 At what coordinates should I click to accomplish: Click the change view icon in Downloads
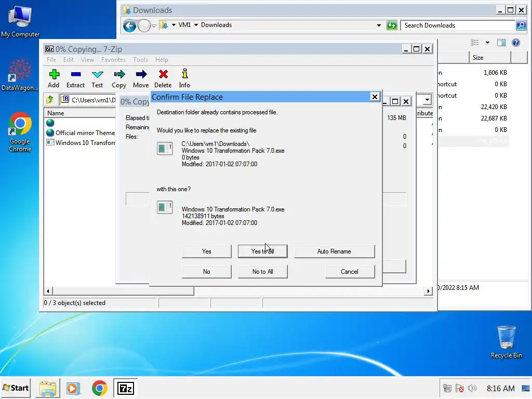tap(475, 43)
